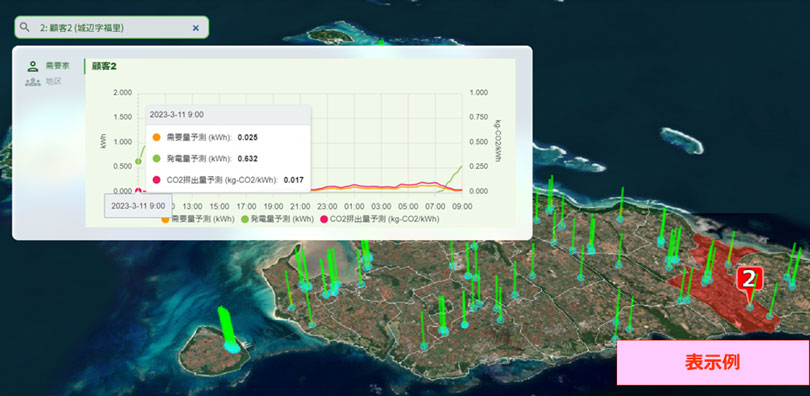Click the 09:00 time axis label
Image resolution: width=810 pixels, height=396 pixels.
point(462,206)
